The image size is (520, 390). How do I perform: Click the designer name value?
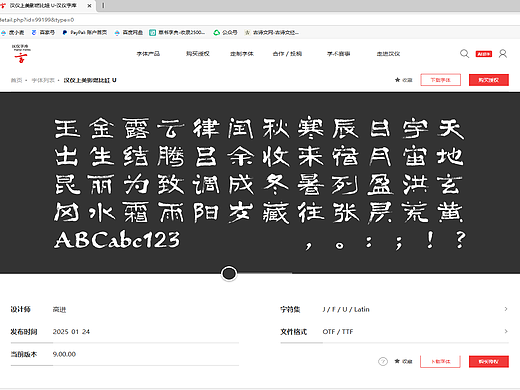59,310
